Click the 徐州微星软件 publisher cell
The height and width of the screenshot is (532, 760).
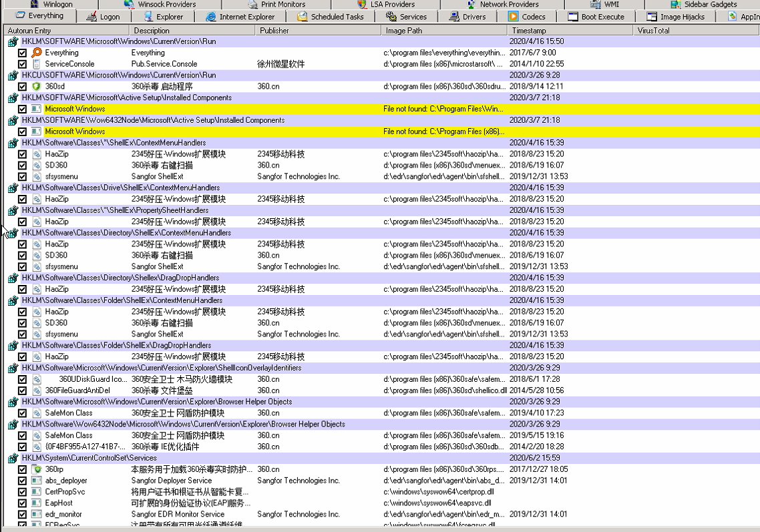[281, 64]
